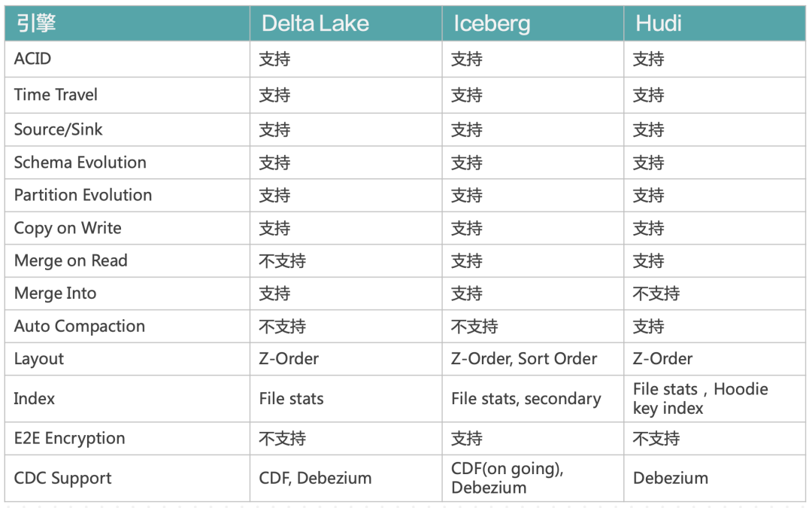The height and width of the screenshot is (508, 812).
Task: Click the Schema Evolution row label
Action: click(80, 163)
